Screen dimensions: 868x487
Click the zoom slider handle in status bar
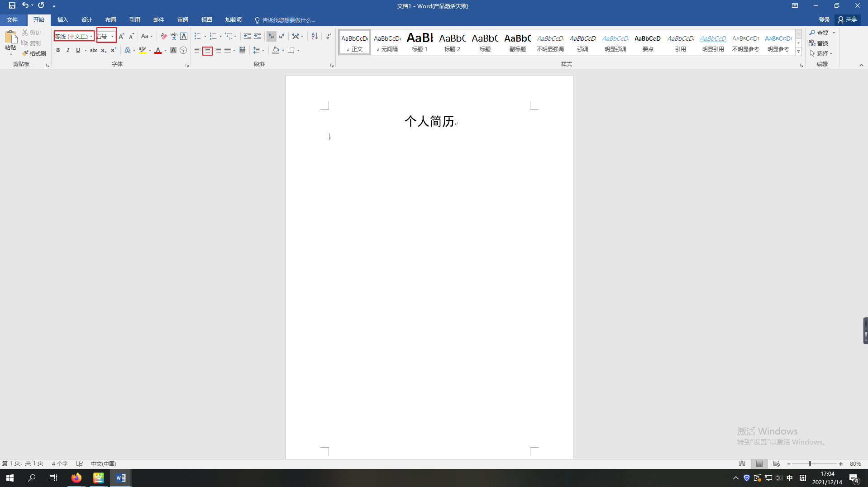point(810,464)
